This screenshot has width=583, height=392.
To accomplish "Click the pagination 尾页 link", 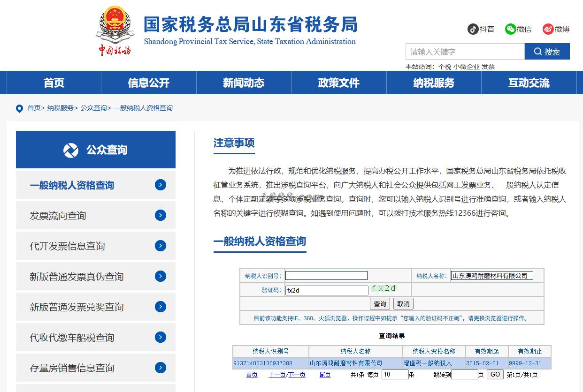I will pyautogui.click(x=325, y=375).
